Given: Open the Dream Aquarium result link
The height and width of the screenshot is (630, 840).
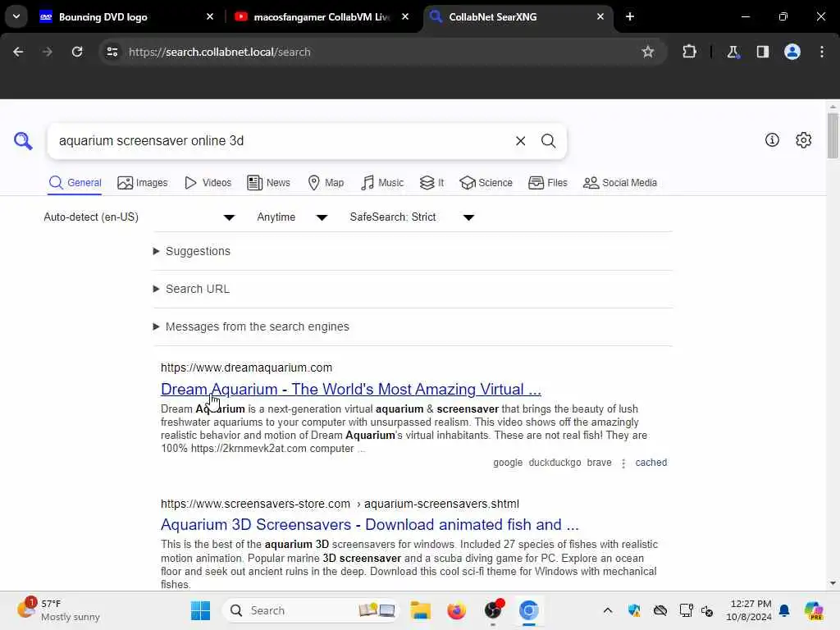Looking at the screenshot, I should 351,389.
